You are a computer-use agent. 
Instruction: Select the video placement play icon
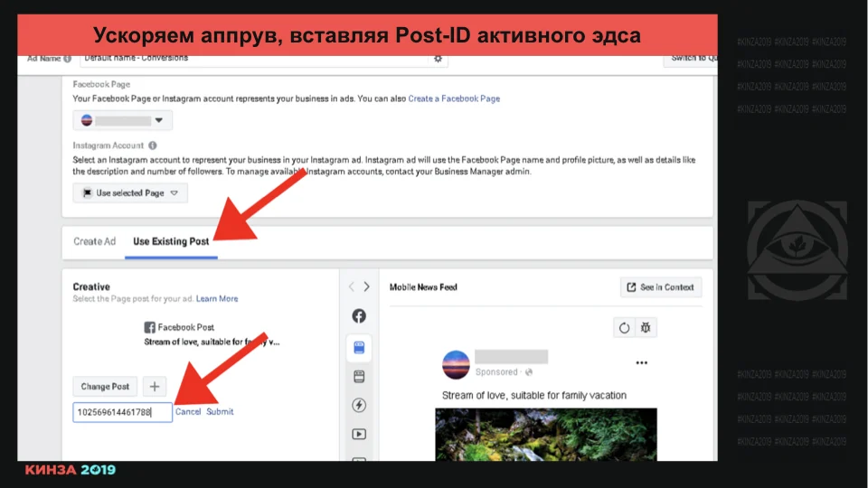tap(359, 435)
